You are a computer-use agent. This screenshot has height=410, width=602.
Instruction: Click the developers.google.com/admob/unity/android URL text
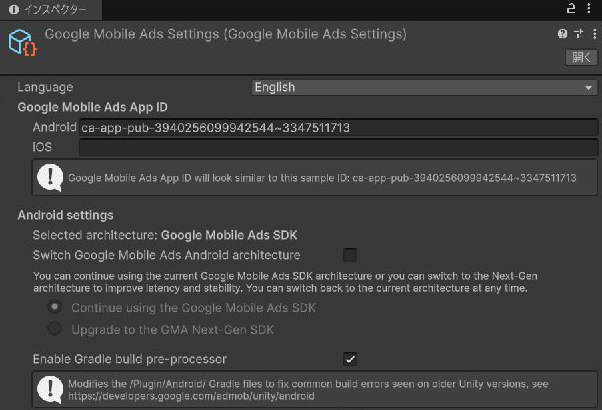(x=191, y=396)
